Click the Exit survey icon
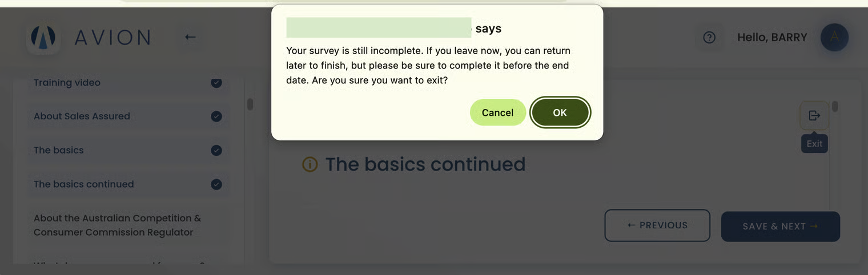Screen dimensions: 868x275 [814, 115]
